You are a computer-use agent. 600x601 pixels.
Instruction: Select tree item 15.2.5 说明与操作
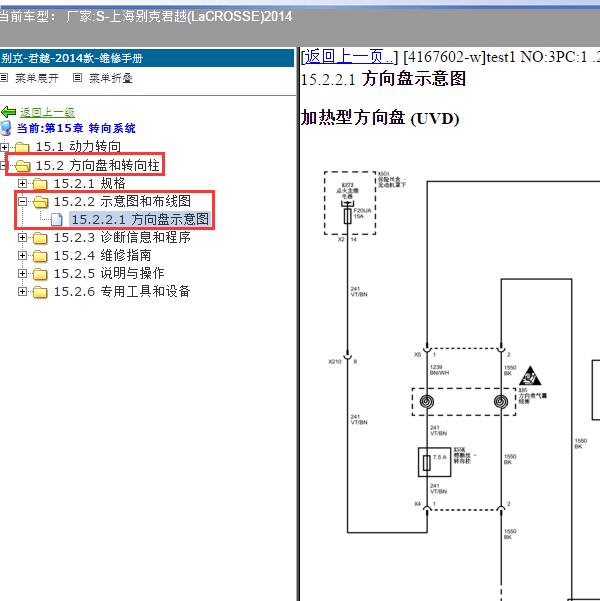pos(109,273)
